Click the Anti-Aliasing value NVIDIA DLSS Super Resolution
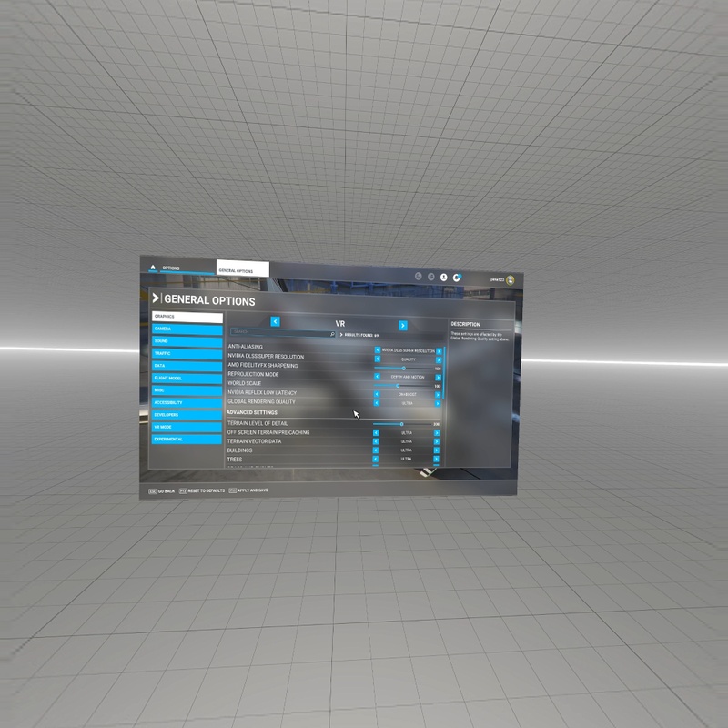Viewport: 728px width, 728px height. 408,350
